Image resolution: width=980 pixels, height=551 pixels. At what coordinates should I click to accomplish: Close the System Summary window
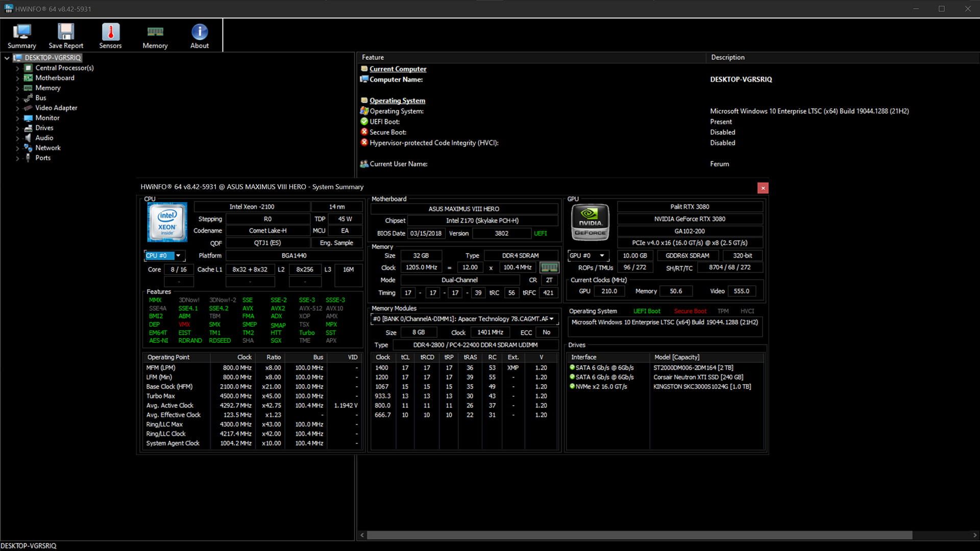tap(763, 188)
